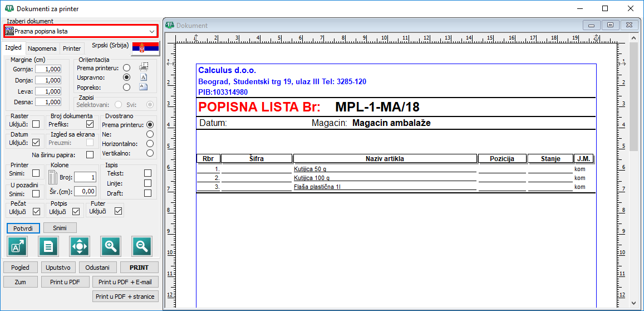
Task: Click the zoom out magnifier icon
Action: click(142, 246)
